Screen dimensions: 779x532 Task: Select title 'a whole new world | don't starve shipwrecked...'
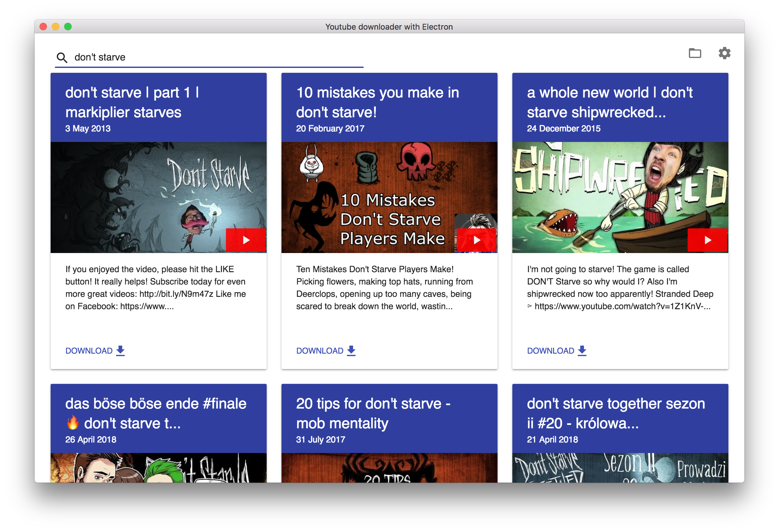point(610,102)
